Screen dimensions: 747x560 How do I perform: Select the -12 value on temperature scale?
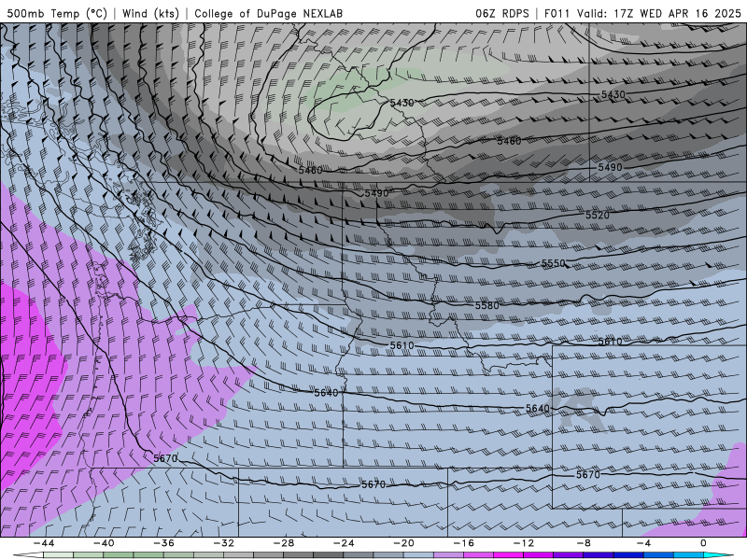click(x=524, y=543)
